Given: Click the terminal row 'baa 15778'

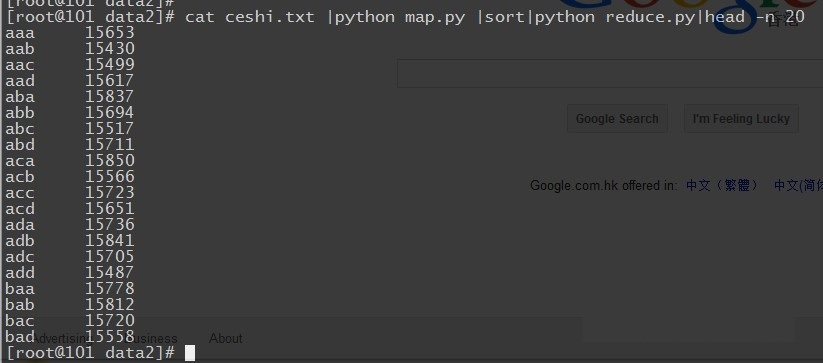Looking at the screenshot, I should pyautogui.click(x=70, y=289).
